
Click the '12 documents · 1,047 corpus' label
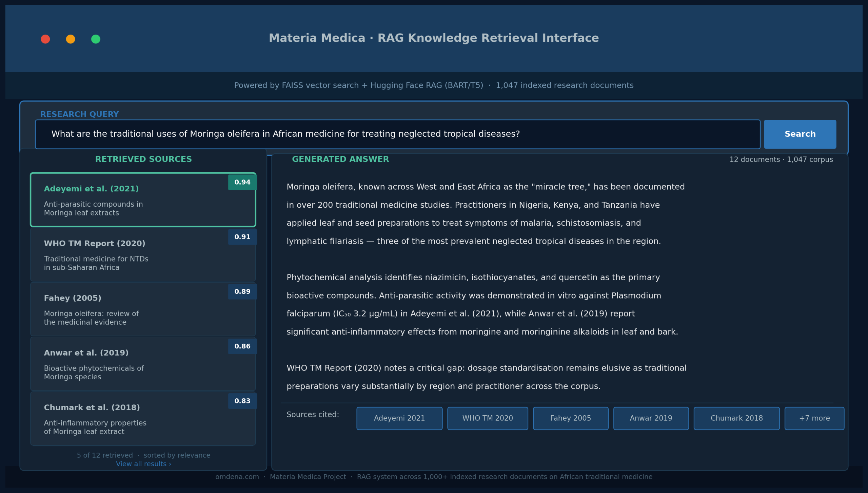781,159
